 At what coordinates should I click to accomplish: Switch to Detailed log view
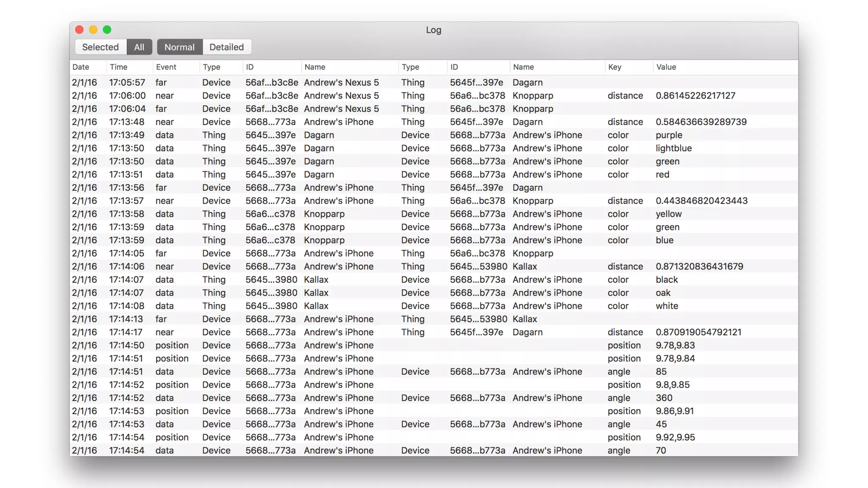point(226,47)
